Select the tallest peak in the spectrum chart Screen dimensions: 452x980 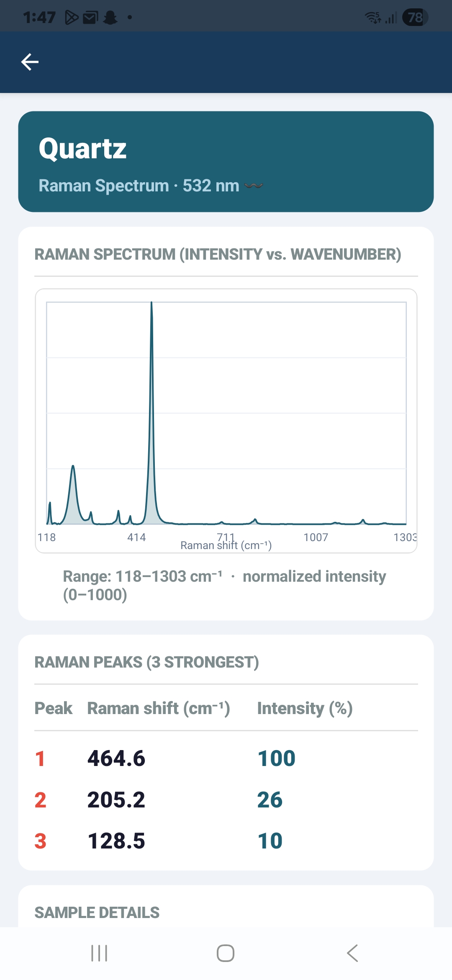pyautogui.click(x=152, y=306)
